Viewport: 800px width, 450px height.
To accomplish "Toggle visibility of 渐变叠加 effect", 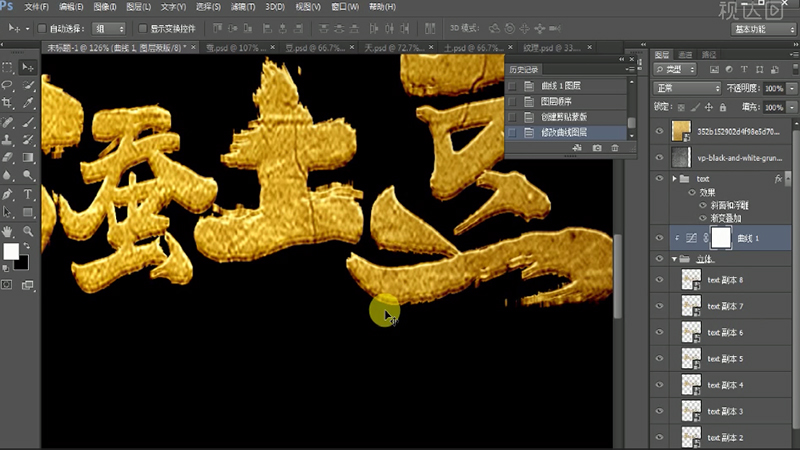I will coord(703,218).
